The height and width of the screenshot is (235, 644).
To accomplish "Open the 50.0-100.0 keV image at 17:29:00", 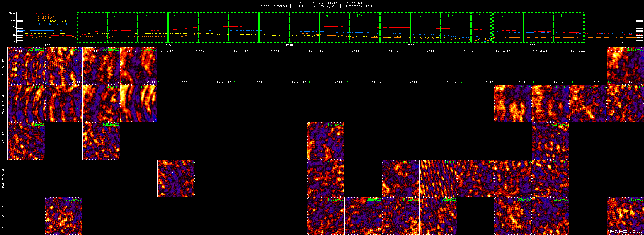I will [x=326, y=216].
